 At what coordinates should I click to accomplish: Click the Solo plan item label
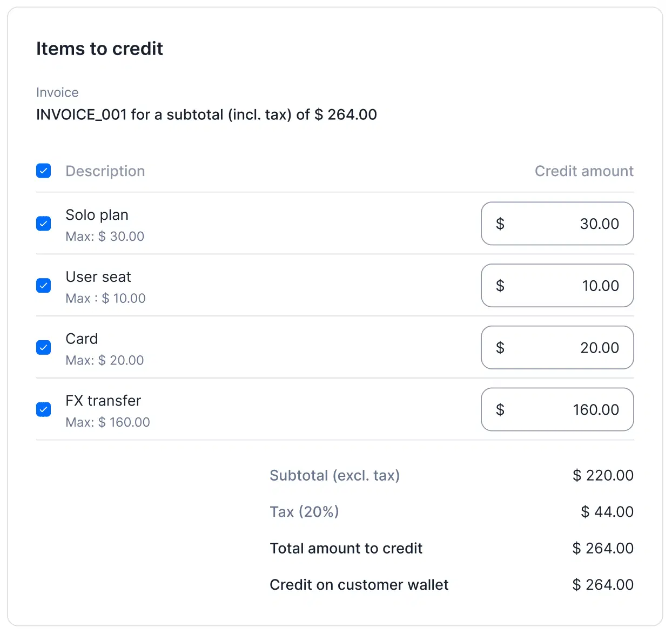(97, 215)
